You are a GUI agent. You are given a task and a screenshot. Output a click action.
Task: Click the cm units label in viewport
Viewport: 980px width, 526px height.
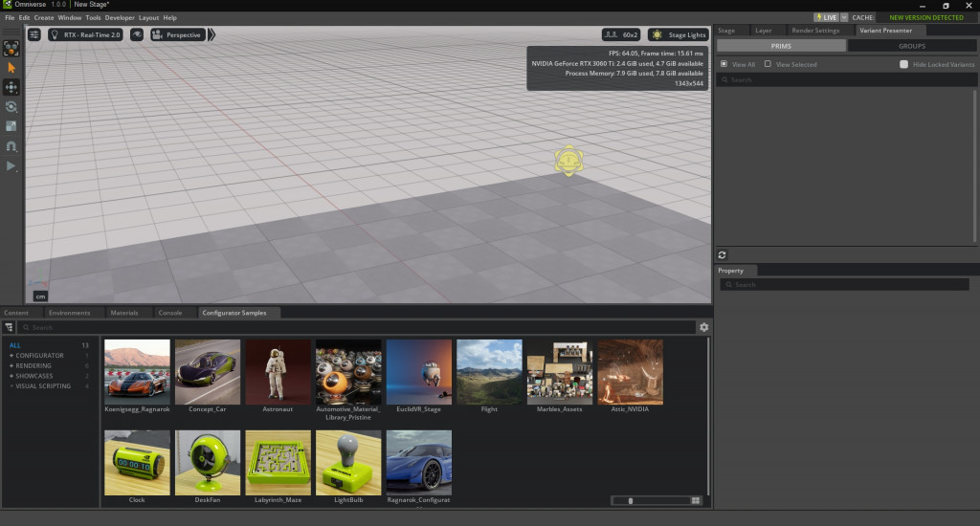click(40, 296)
